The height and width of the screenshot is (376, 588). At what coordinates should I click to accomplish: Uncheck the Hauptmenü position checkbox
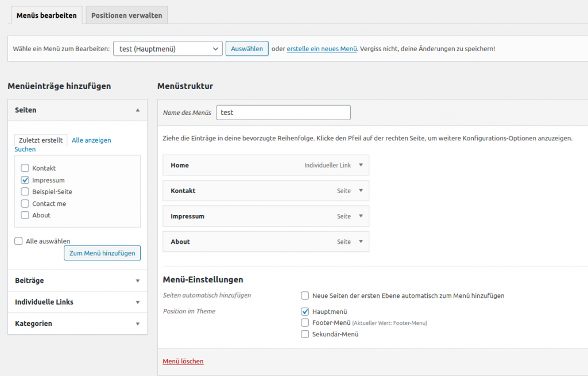click(x=305, y=312)
